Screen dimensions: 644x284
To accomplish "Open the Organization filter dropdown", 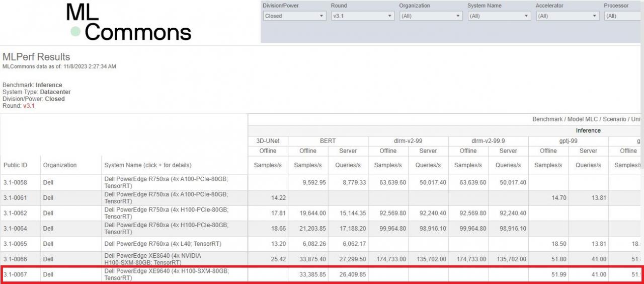I will [x=431, y=16].
